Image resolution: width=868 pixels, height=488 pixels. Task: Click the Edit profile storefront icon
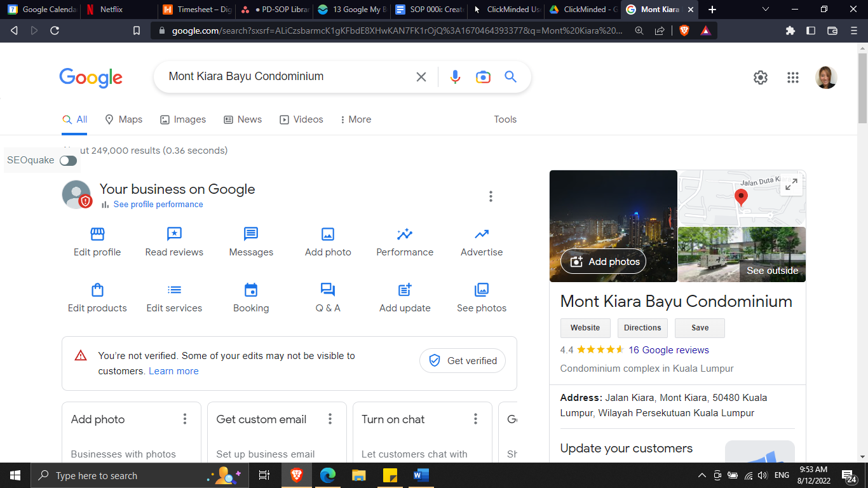coord(97,234)
